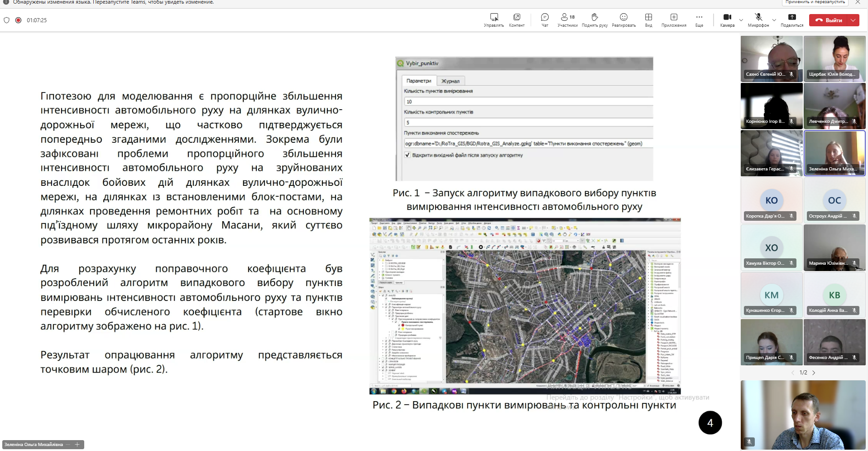The width and height of the screenshot is (868, 451).
Task: Click the QGIS map screenshot in the slide
Action: [525, 306]
